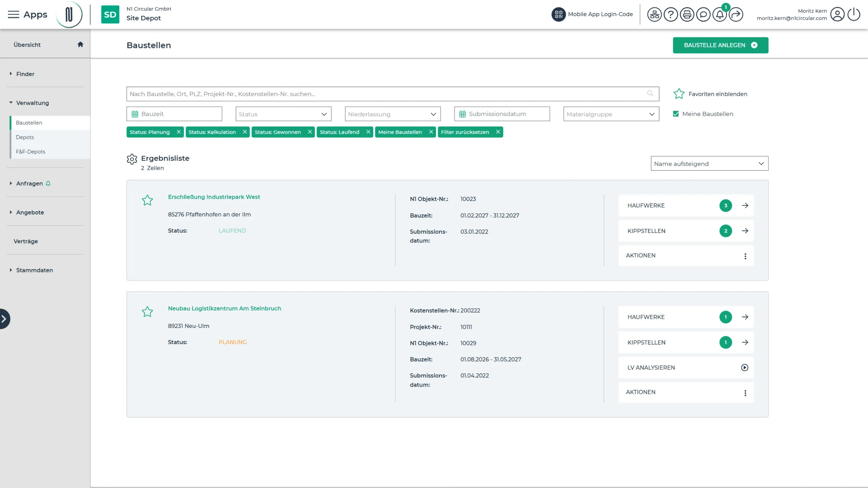Remove the Status: Kalkulation filter chip

245,132
